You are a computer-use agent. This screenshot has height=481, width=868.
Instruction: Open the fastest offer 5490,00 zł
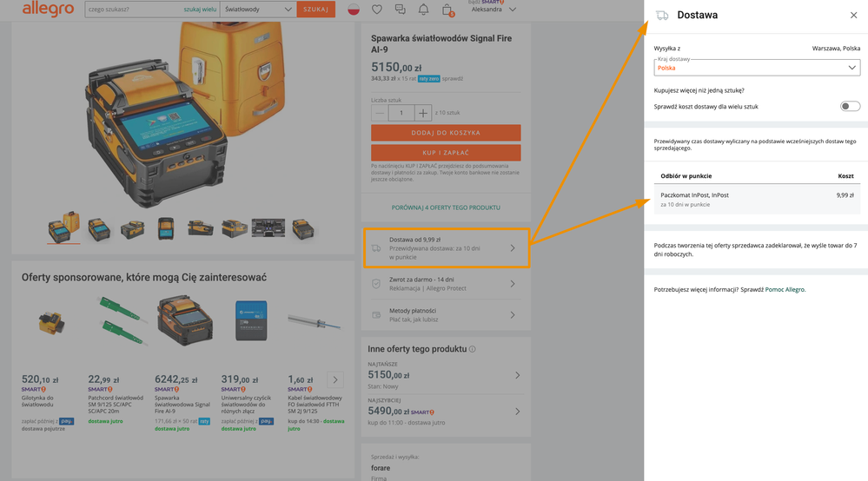(x=445, y=412)
